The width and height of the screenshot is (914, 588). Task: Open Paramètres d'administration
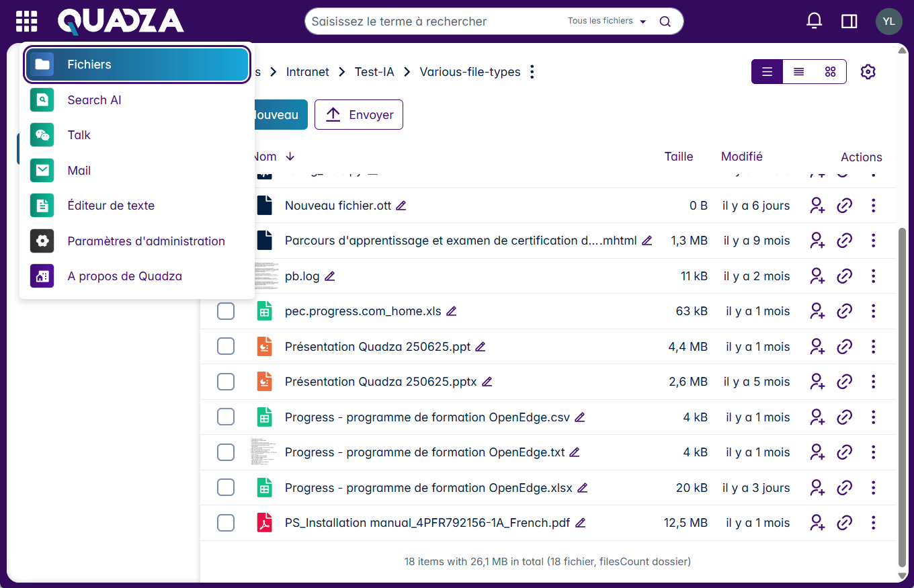click(x=146, y=241)
